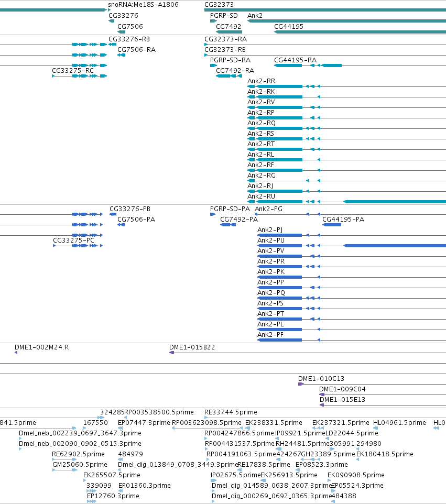Select the Ank2-RR transcript label
Viewport: 446px width, 504px height.
click(x=261, y=81)
